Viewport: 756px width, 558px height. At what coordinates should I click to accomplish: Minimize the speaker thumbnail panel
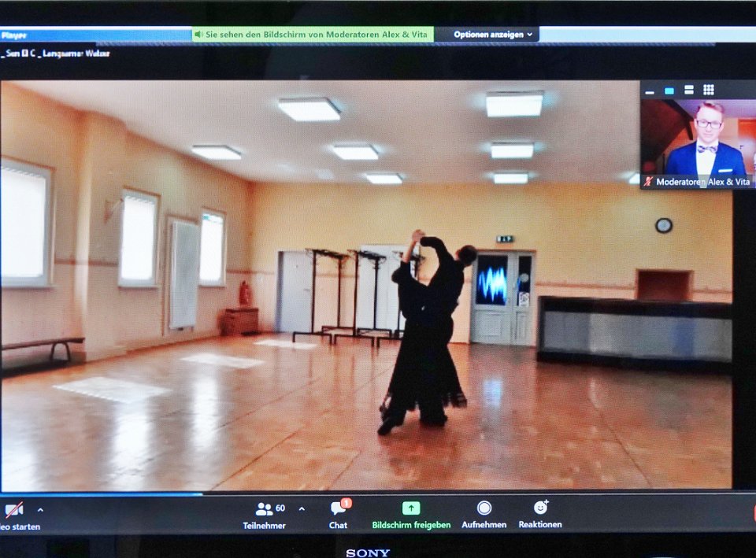(x=650, y=91)
